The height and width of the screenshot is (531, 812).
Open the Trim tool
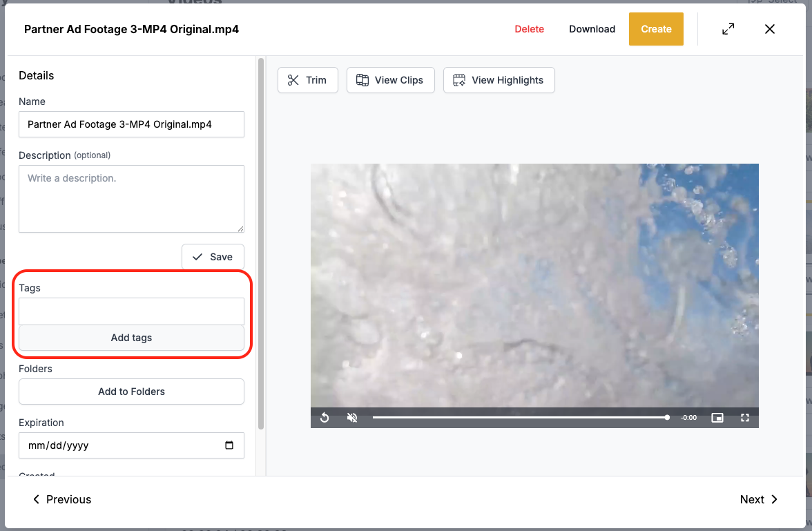tap(308, 80)
